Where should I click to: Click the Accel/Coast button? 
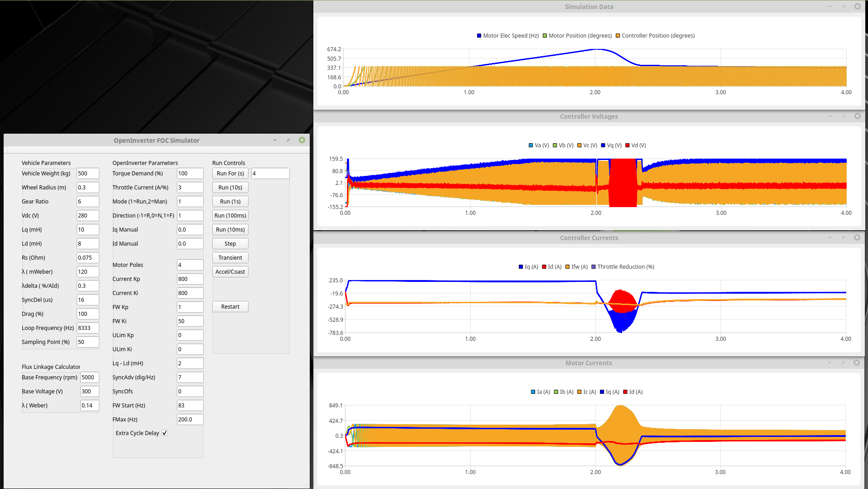(x=230, y=272)
